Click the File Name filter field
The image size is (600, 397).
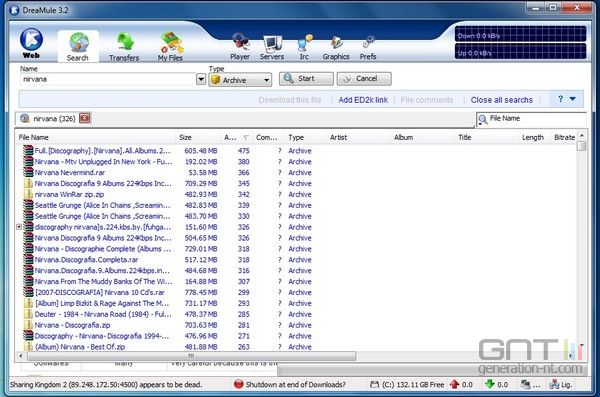(537, 118)
